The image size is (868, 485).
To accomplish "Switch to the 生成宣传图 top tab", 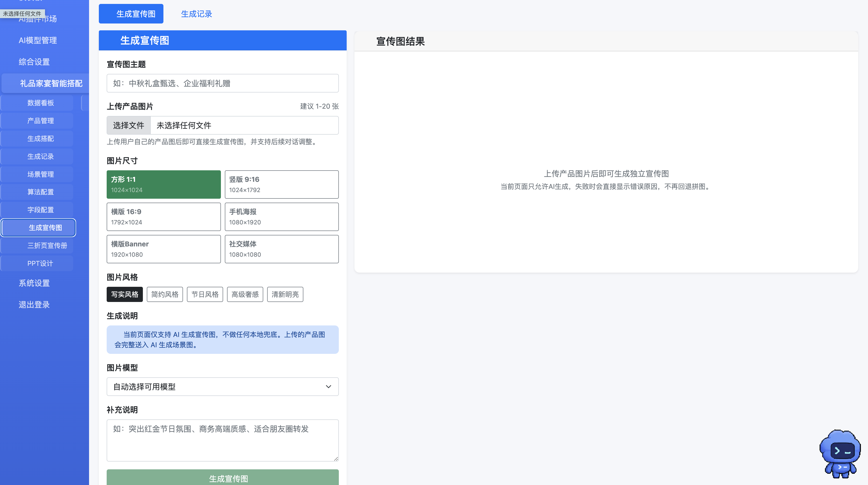I will pos(131,14).
